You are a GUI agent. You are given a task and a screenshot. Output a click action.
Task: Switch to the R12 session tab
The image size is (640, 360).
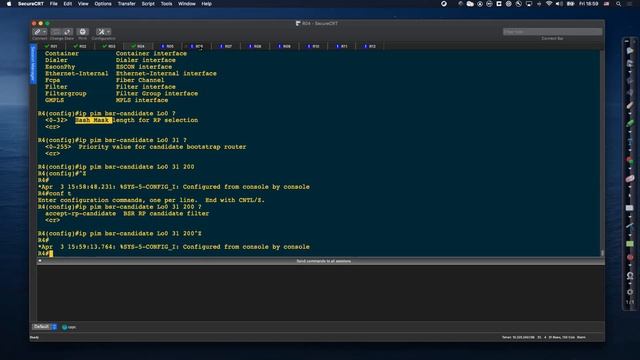pos(370,46)
